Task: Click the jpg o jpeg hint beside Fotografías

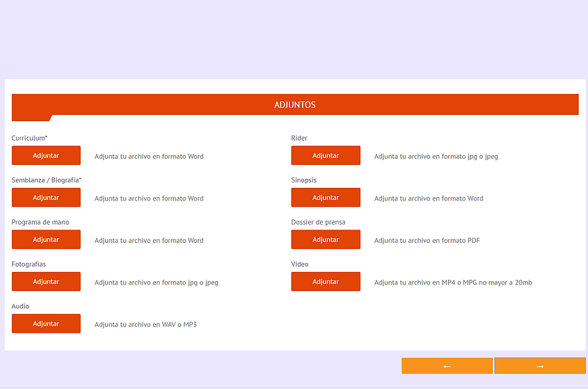Action: click(x=157, y=283)
